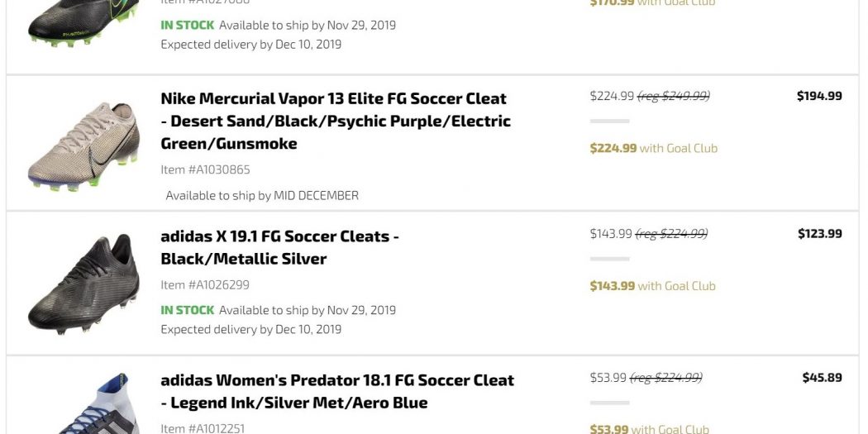Click the $53.99 with Goal Club offer
Screen dimensions: 868x434
tap(649, 429)
